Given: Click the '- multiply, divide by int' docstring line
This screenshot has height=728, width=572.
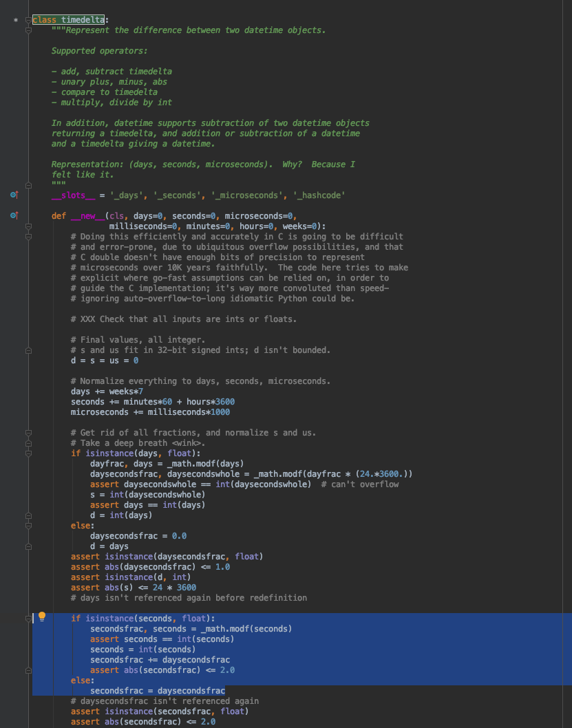Looking at the screenshot, I should point(112,102).
